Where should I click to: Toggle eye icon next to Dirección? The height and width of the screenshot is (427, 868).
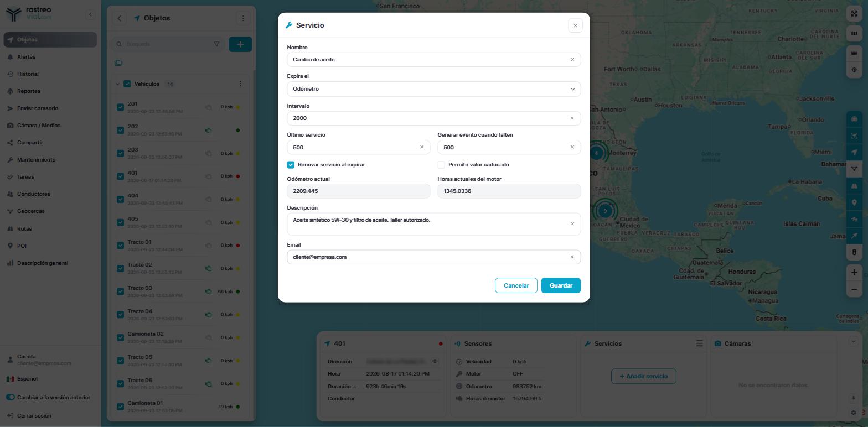[x=435, y=361]
